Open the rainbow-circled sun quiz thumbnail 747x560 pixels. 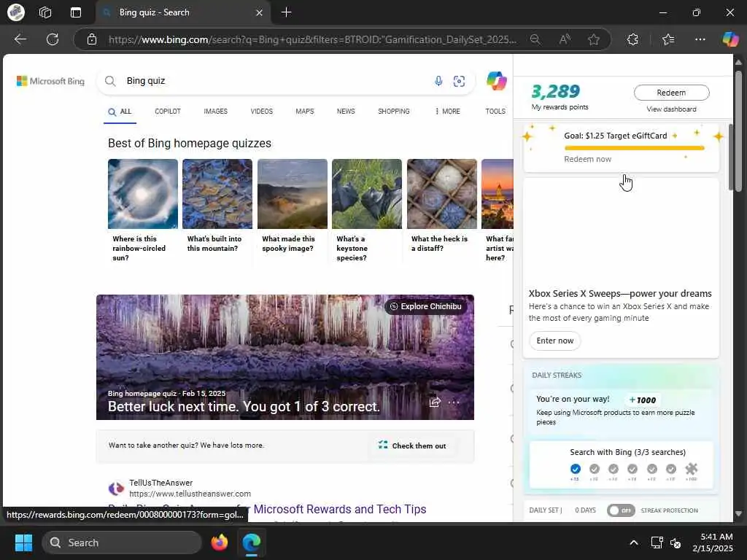143,194
